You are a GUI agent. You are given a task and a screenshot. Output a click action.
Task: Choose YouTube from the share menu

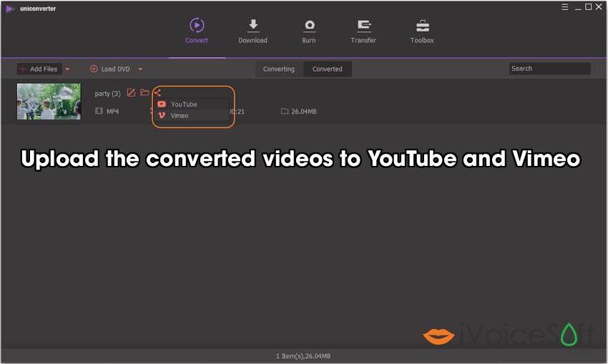(x=192, y=104)
